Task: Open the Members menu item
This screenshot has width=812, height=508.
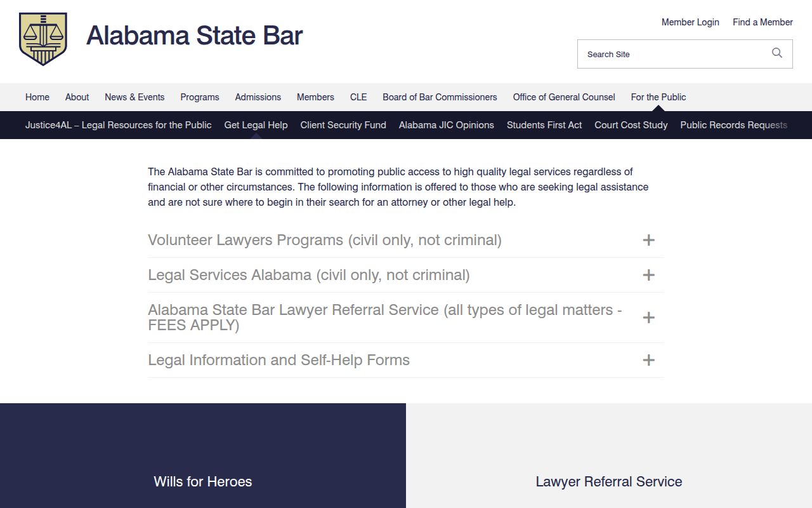Action: (x=315, y=97)
